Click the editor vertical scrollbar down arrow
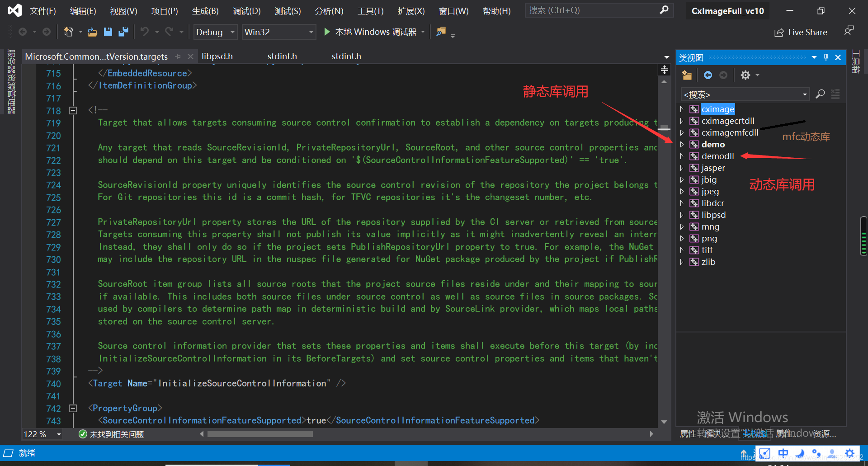Viewport: 868px width, 466px height. point(664,422)
